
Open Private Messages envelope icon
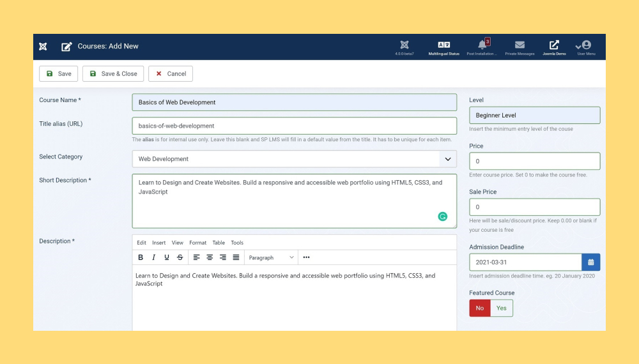point(520,45)
